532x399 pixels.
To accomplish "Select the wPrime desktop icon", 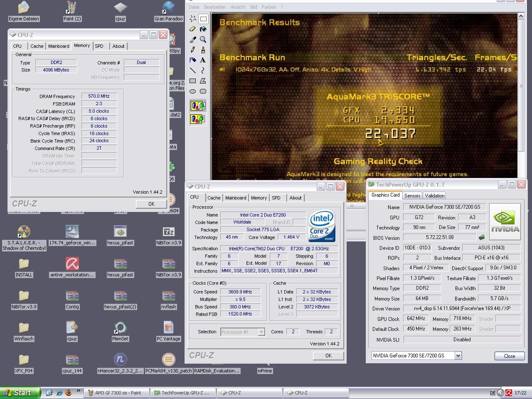I will pos(265,370).
